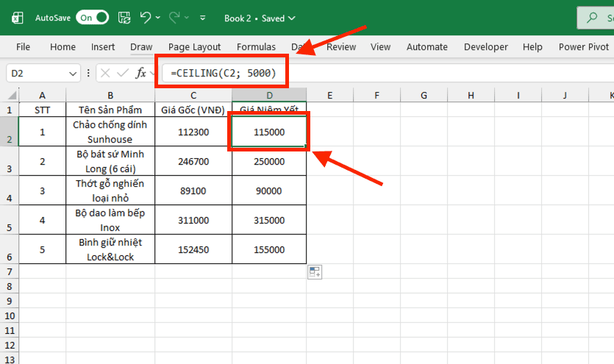Select column D header
This screenshot has width=614, height=364.
click(x=269, y=96)
